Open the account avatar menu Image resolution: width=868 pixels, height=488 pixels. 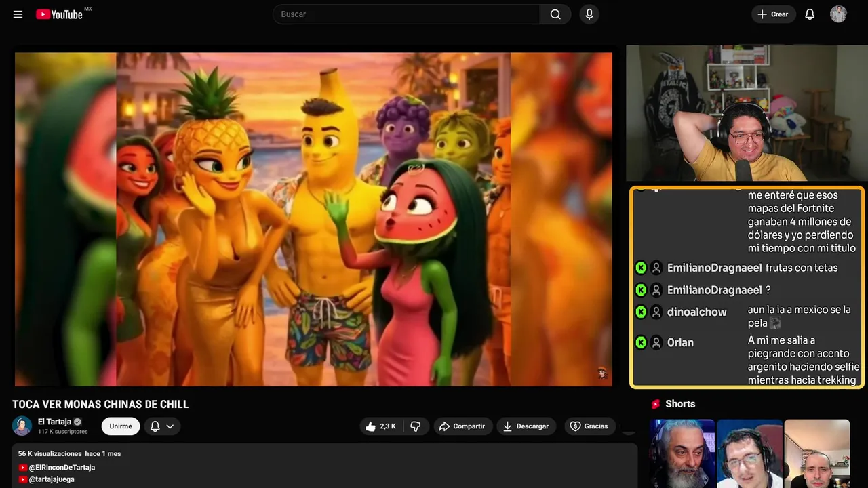(838, 14)
